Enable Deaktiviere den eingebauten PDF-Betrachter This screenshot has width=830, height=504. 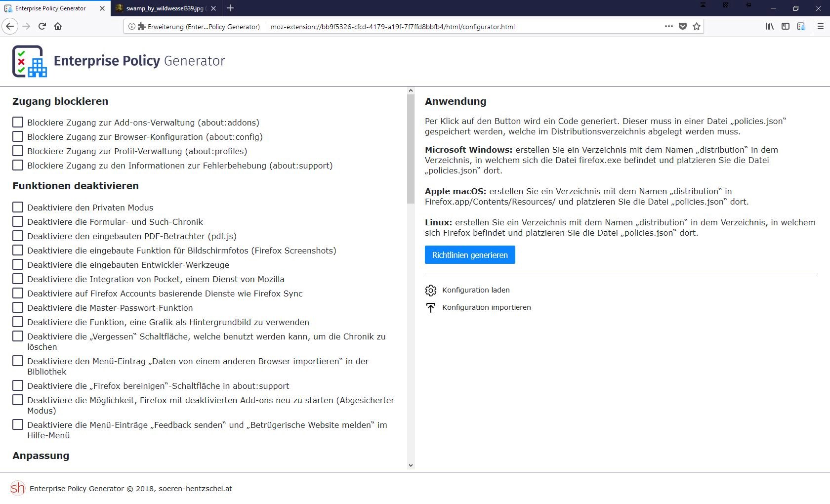click(x=18, y=236)
